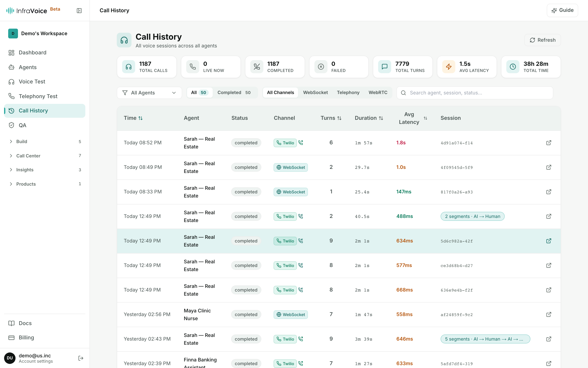Expand the Products section
Viewport: 588px width, 368px height.
point(45,184)
